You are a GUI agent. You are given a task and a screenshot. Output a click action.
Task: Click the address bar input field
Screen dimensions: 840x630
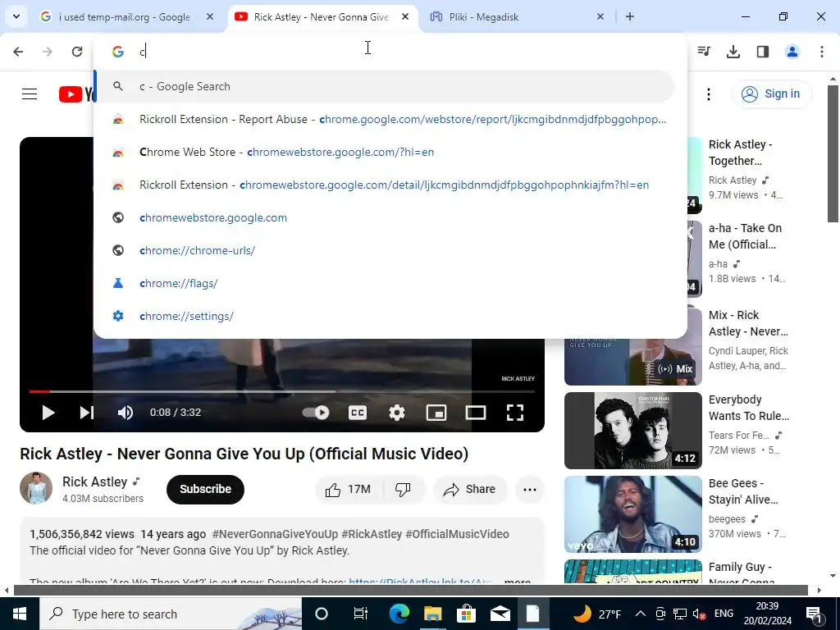(x=390, y=52)
